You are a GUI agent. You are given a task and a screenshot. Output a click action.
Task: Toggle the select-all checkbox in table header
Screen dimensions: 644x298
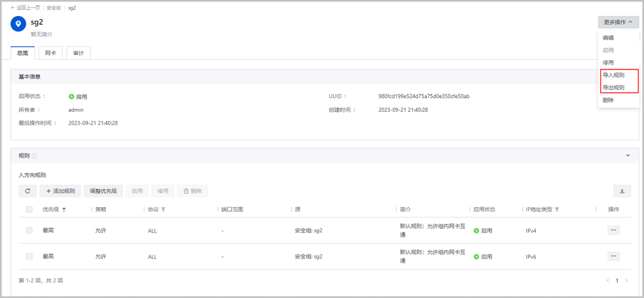(x=30, y=209)
